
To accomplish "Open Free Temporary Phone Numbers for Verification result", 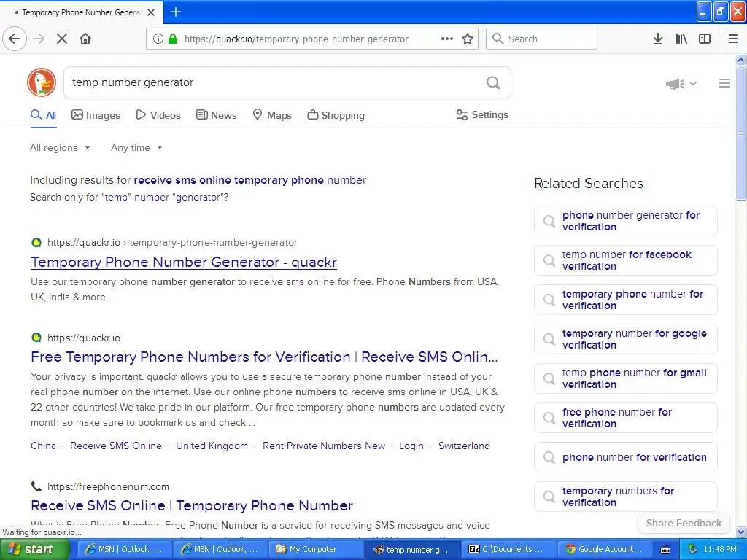I will [x=264, y=357].
